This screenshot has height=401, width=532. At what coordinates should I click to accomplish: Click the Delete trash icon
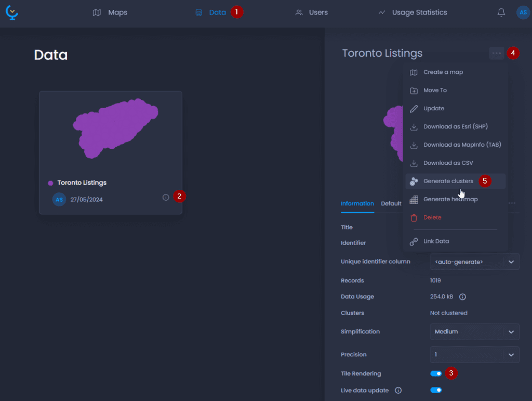pos(414,217)
